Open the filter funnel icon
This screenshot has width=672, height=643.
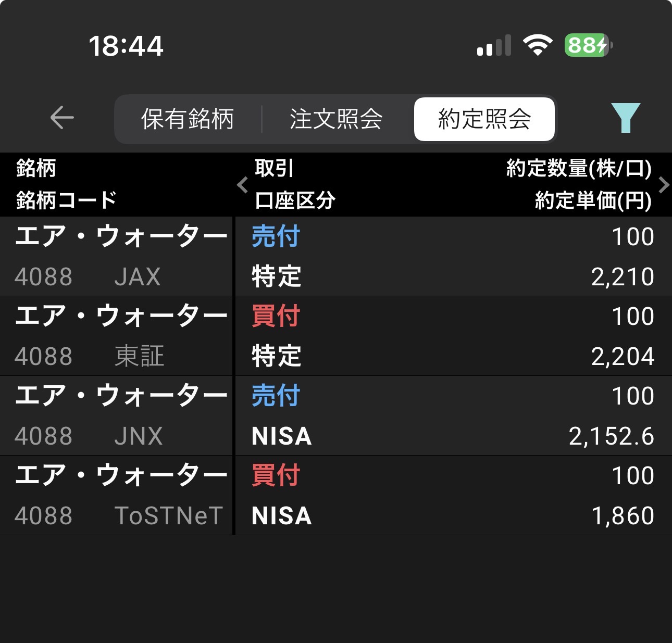tap(625, 118)
